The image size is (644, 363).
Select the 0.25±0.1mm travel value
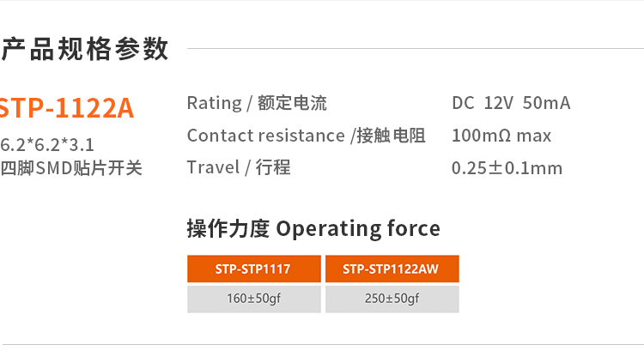pyautogui.click(x=507, y=168)
